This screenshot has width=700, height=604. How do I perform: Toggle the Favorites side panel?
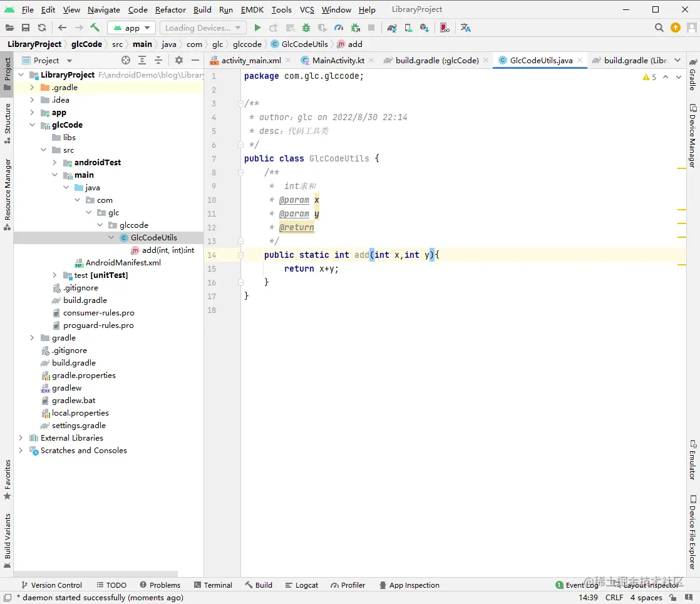(7, 480)
